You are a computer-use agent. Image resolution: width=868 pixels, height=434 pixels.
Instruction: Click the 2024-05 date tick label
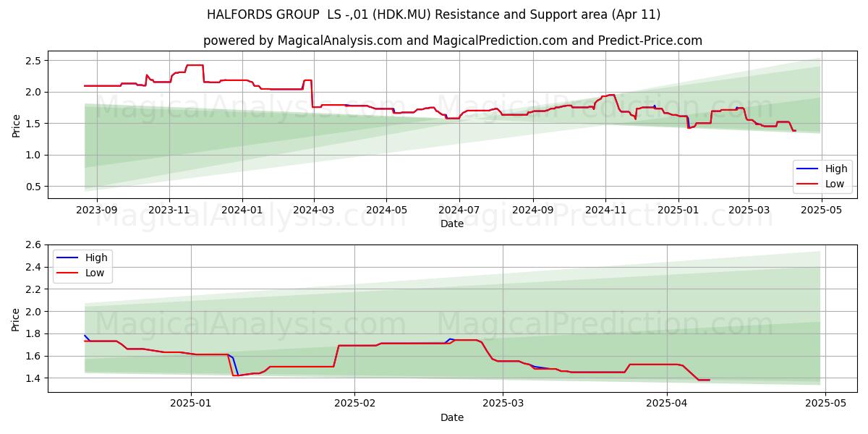[386, 210]
